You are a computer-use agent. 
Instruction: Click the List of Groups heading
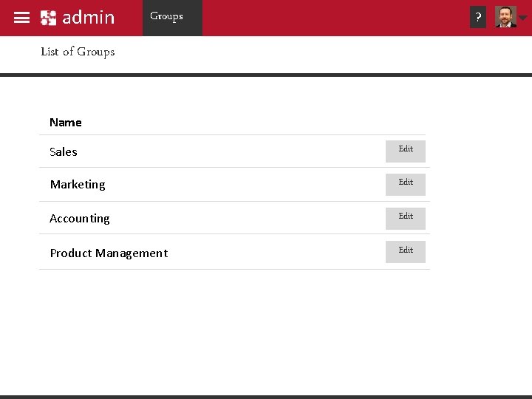point(78,52)
